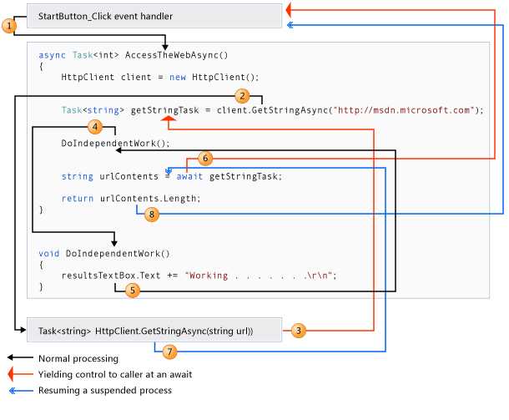
Task: Select the new keyword before HttpClient()
Action: (x=178, y=78)
